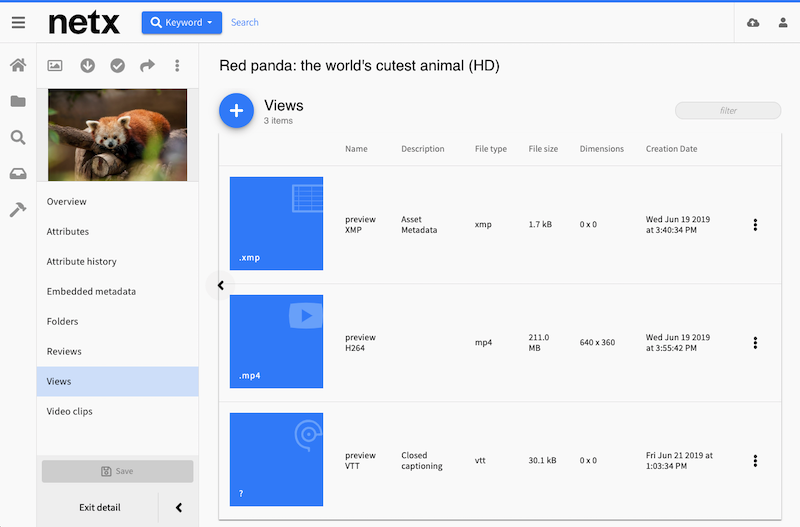The image size is (800, 527).
Task: Click the Creation Date column header
Action: pos(671,148)
